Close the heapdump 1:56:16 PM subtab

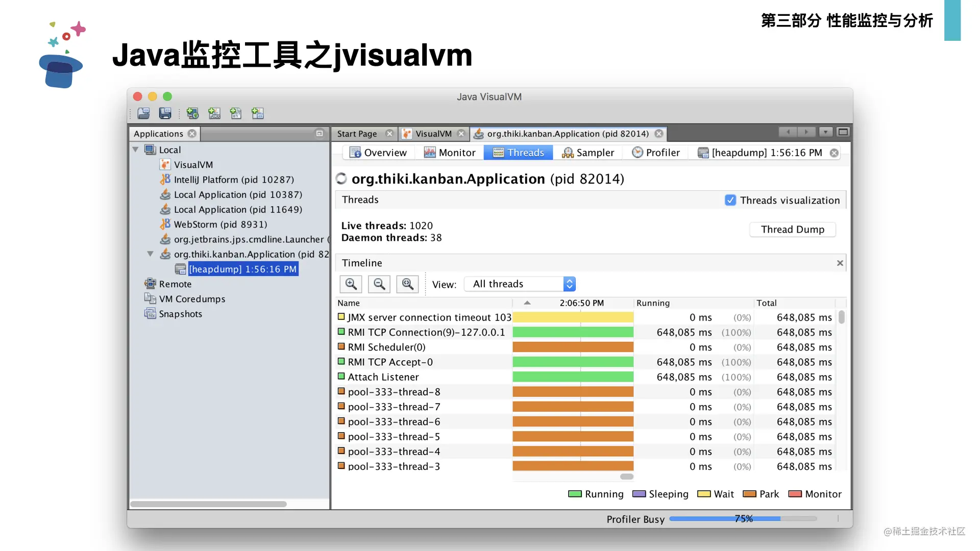click(x=834, y=153)
